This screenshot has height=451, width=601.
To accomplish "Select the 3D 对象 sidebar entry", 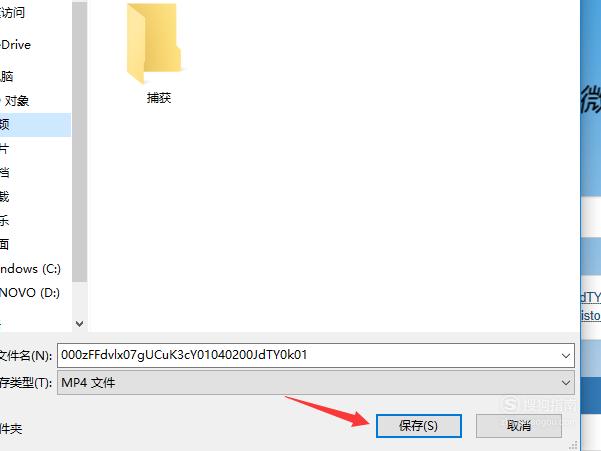I will [x=15, y=101].
